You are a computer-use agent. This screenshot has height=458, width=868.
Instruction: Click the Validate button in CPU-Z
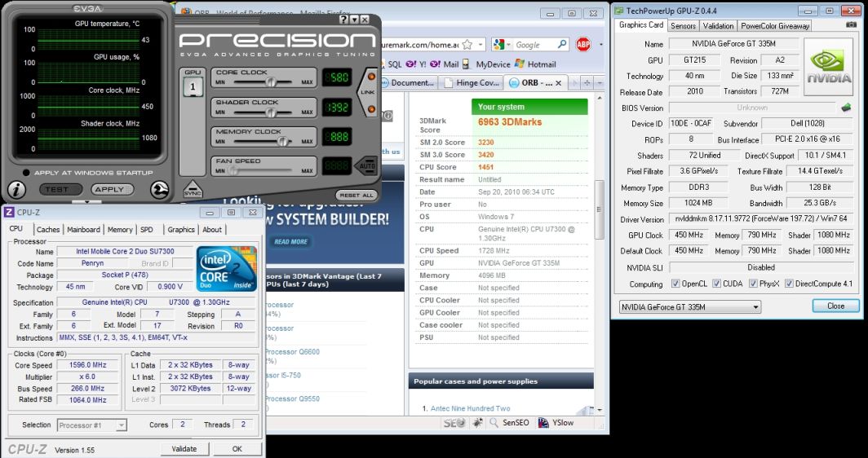[x=184, y=448]
